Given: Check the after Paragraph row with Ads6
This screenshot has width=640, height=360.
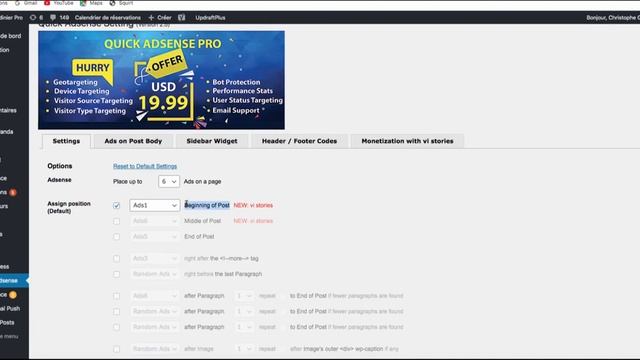Looking at the screenshot, I should tap(116, 296).
